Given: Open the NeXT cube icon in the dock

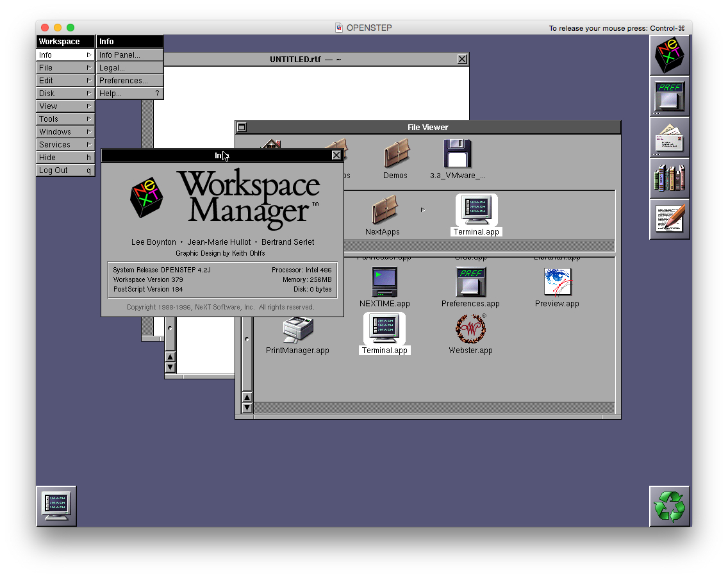Looking at the screenshot, I should point(670,55).
